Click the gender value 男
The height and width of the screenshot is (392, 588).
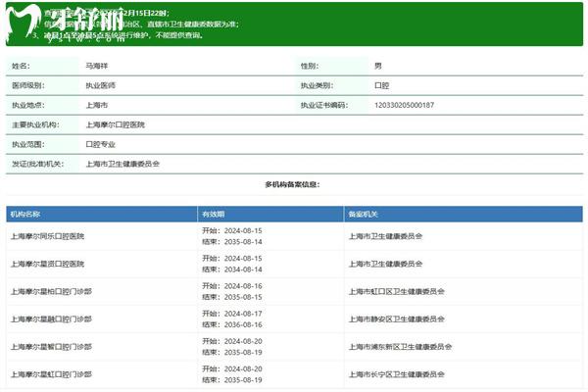click(378, 66)
